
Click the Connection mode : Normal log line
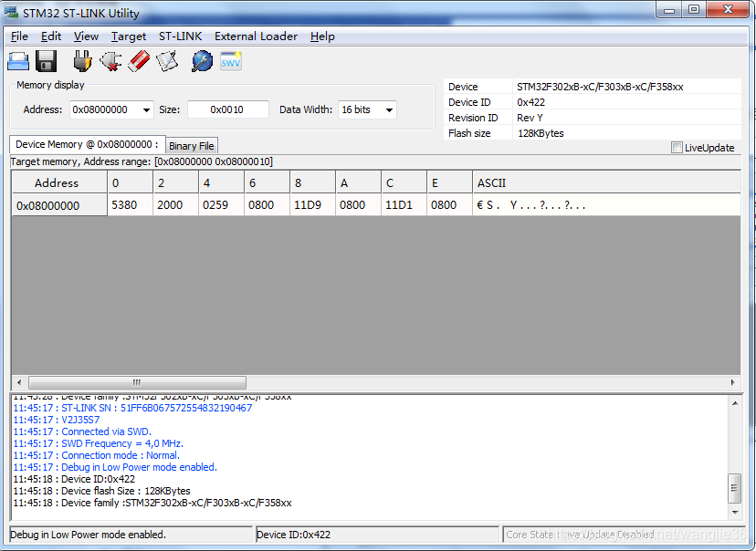pyautogui.click(x=97, y=455)
